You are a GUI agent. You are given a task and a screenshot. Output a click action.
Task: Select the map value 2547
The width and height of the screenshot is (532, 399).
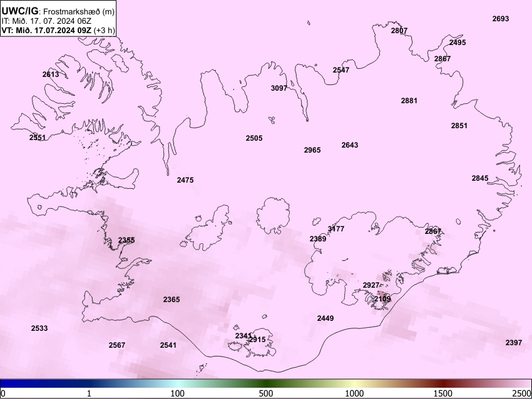click(341, 70)
